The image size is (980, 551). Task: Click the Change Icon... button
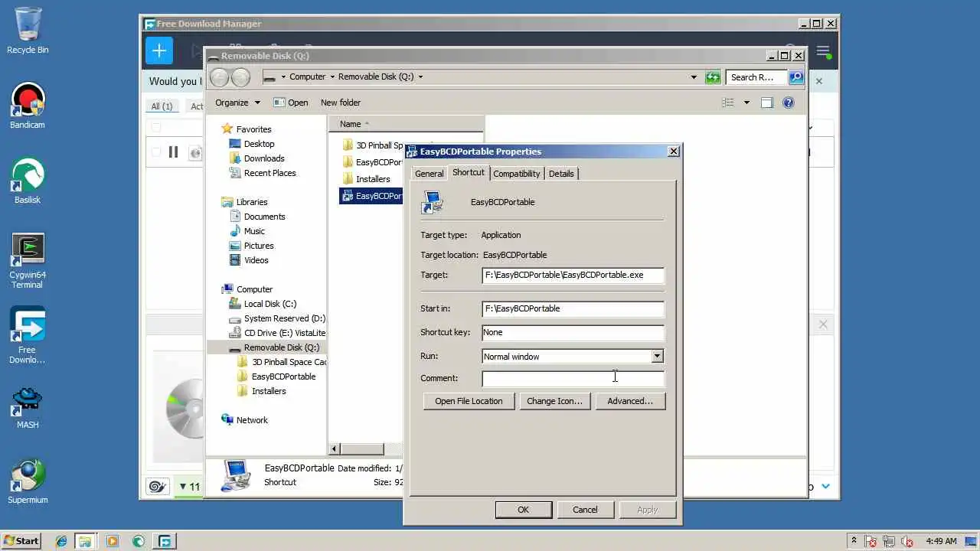(x=554, y=401)
